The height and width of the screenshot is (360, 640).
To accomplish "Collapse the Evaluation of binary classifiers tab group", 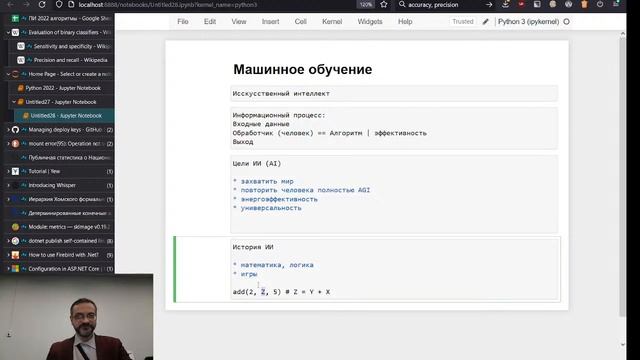I will [8, 32].
